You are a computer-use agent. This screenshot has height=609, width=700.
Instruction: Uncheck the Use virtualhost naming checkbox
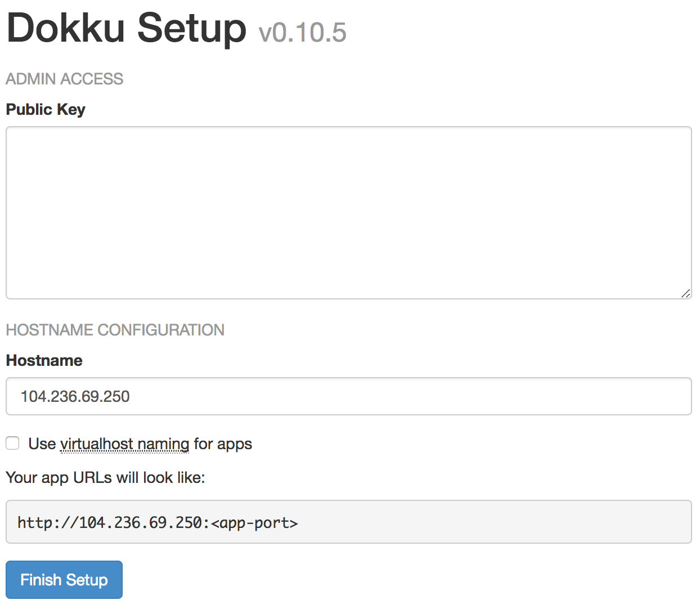coord(12,443)
